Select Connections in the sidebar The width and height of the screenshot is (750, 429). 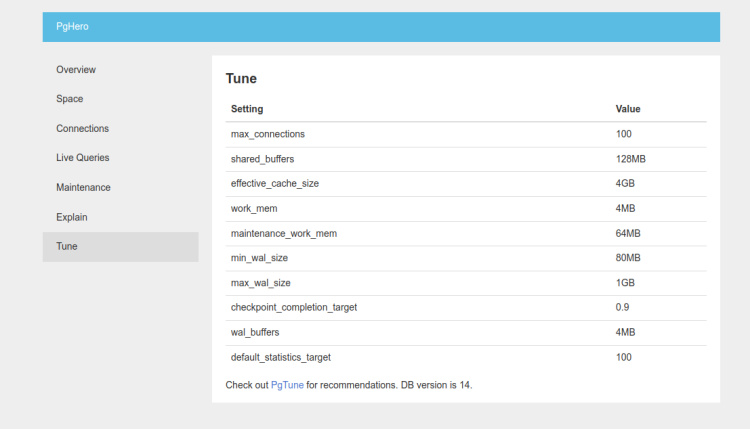point(82,129)
